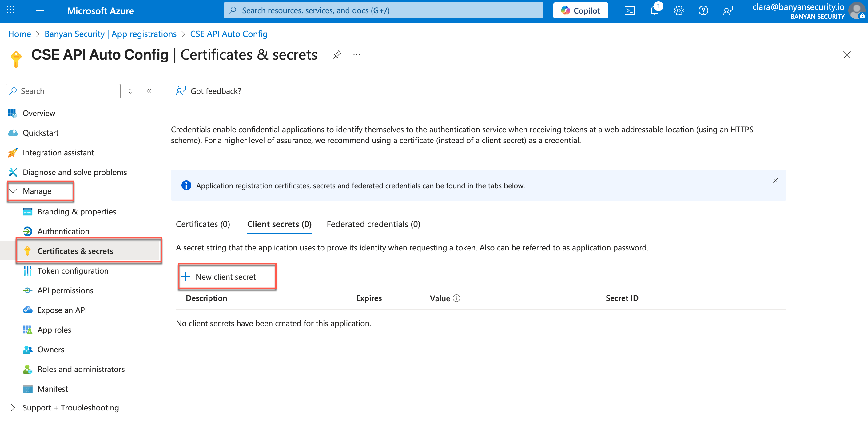Expand Support + Troubleshooting section
Screen dimensions: 868x432
click(x=13, y=408)
